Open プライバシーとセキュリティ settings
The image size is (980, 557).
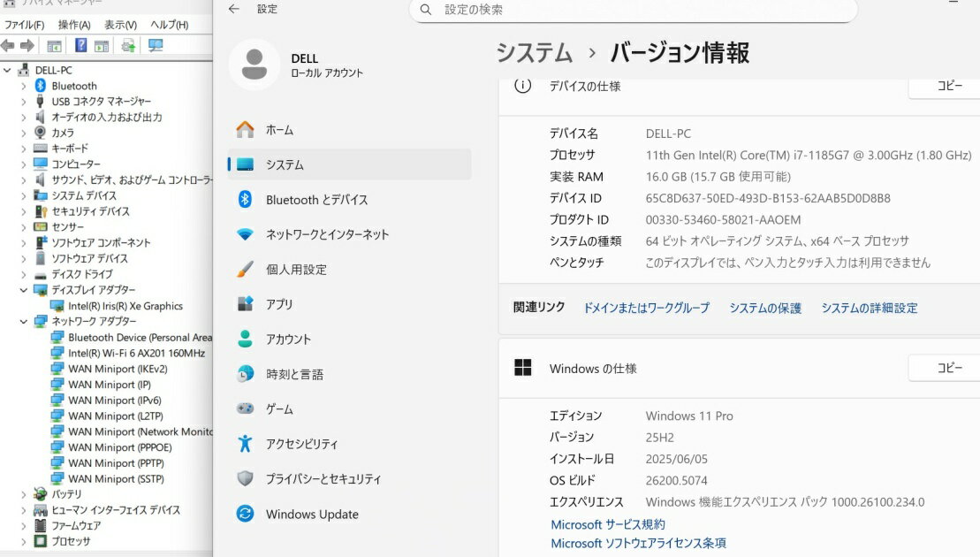[323, 479]
